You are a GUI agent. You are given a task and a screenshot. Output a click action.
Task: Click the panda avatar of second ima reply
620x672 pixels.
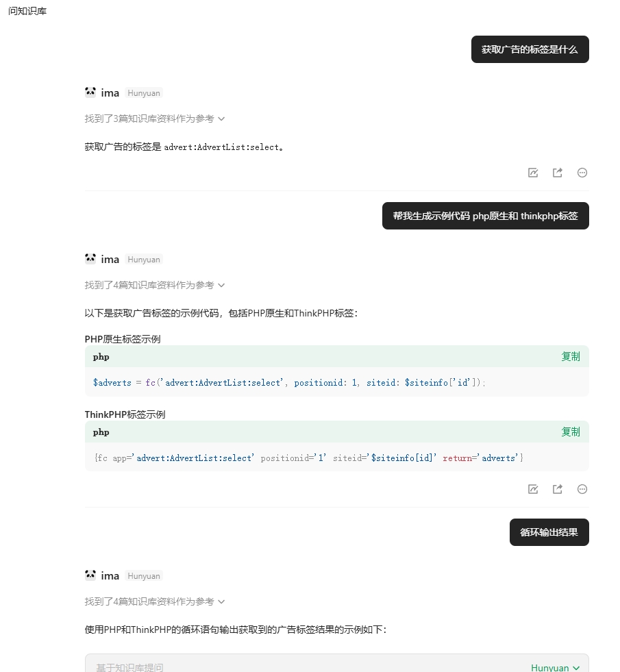[x=90, y=258]
